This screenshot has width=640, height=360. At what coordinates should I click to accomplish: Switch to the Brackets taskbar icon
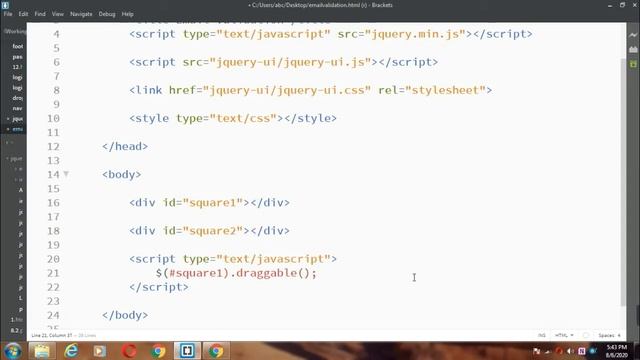(x=187, y=351)
